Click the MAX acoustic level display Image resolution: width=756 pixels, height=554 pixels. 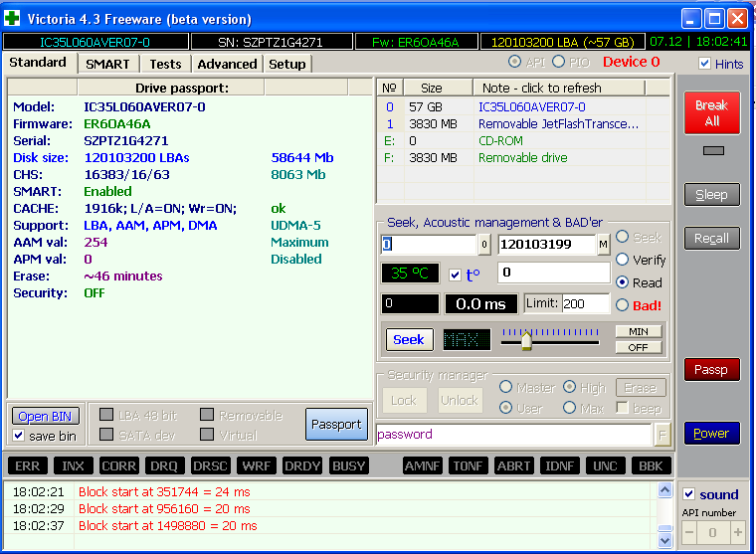click(467, 340)
